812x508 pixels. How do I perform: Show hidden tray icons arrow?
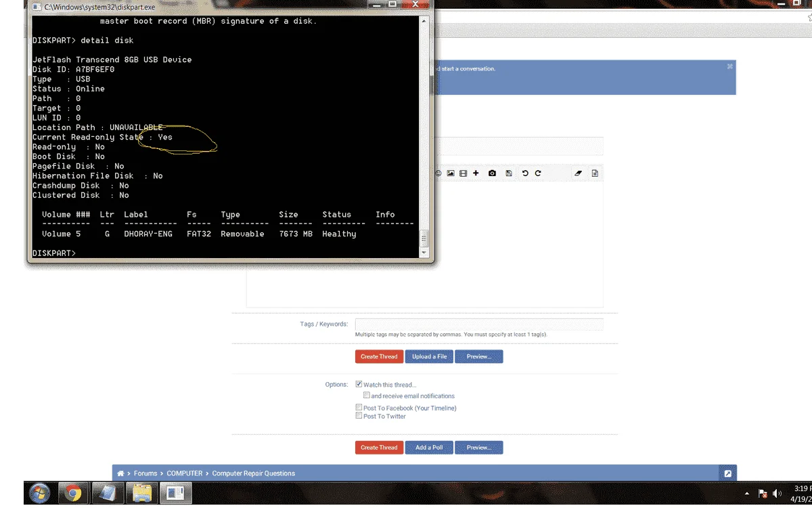click(x=746, y=494)
